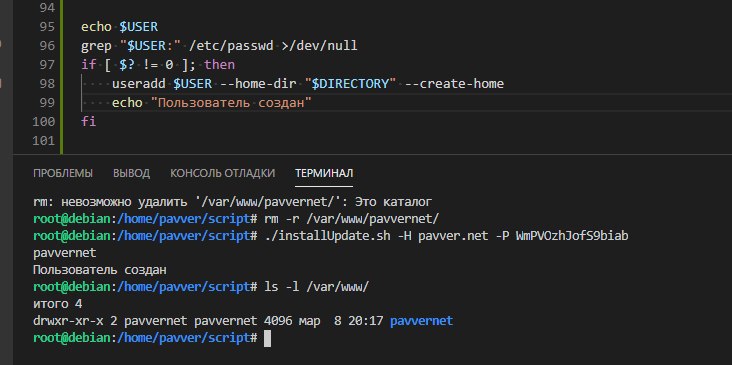
Task: Click 'pavver.net' host argument in terminal
Action: point(452,236)
